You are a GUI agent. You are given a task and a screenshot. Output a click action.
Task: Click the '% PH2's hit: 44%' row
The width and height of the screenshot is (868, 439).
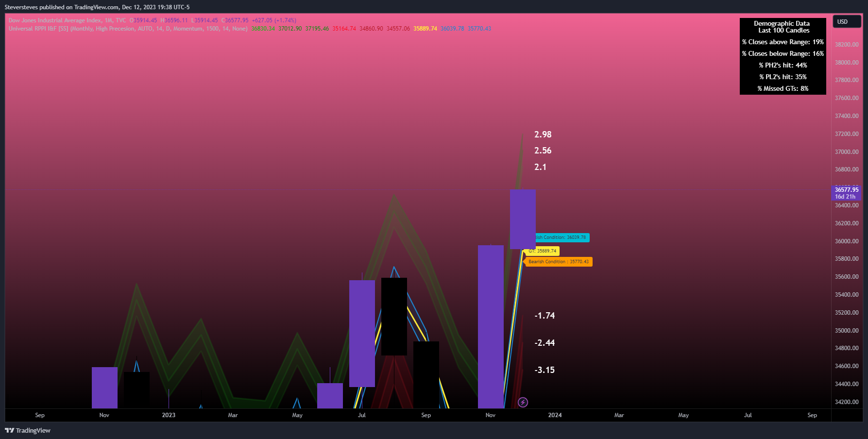pos(783,66)
